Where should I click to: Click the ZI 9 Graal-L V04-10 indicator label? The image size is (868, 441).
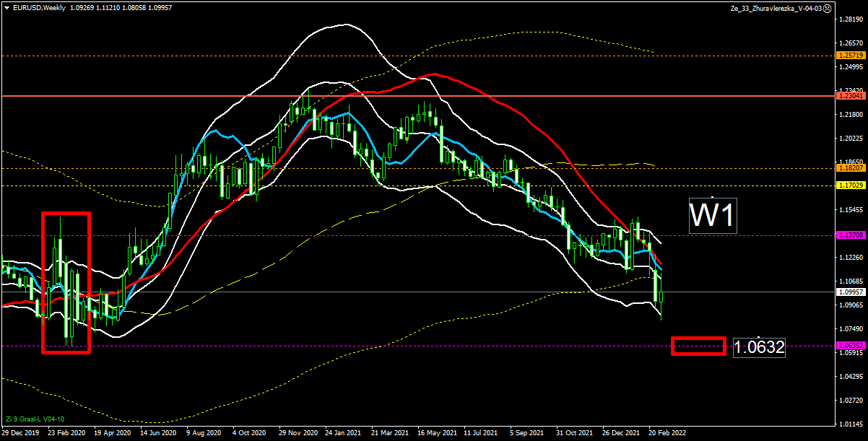pyautogui.click(x=35, y=419)
